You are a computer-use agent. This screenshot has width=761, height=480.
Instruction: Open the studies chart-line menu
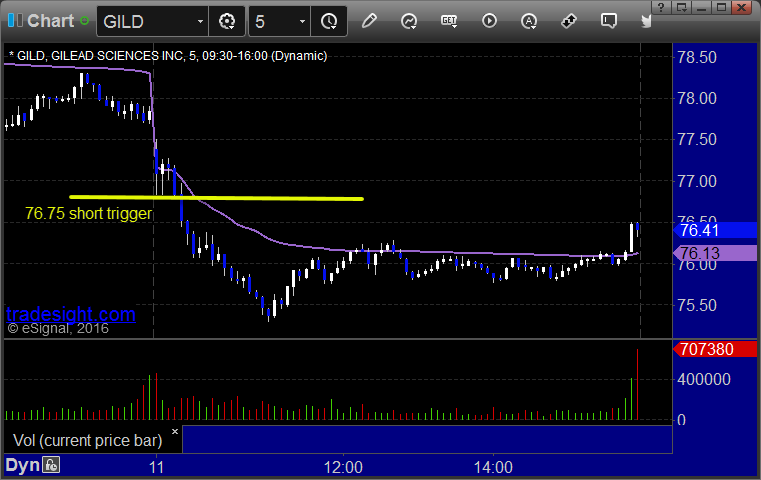(409, 21)
